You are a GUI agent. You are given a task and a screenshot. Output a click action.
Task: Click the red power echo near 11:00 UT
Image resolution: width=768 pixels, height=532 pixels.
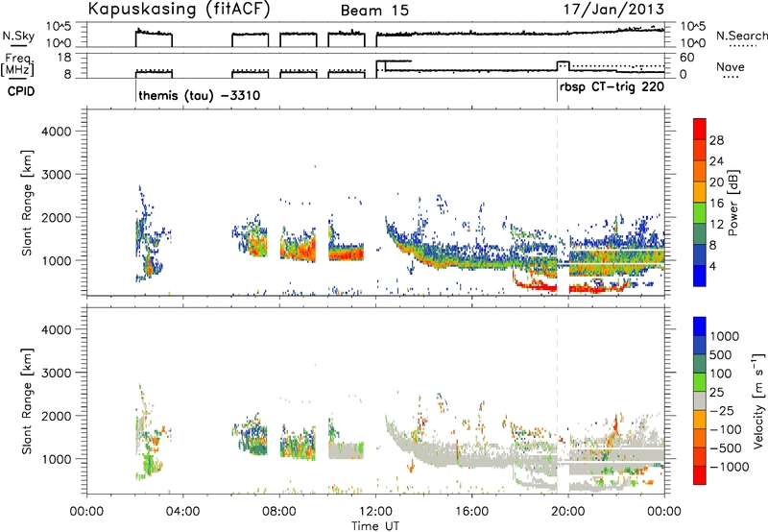pos(347,254)
